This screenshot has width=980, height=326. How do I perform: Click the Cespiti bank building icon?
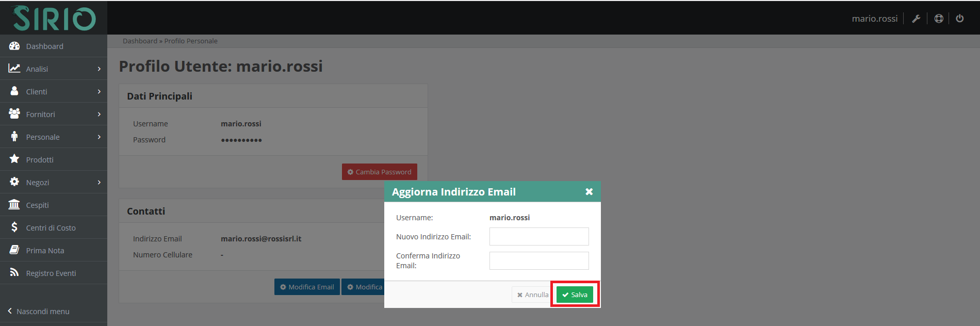tap(14, 204)
